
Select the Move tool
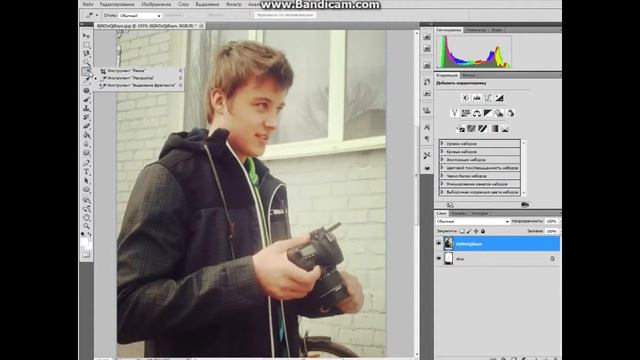pyautogui.click(x=86, y=36)
